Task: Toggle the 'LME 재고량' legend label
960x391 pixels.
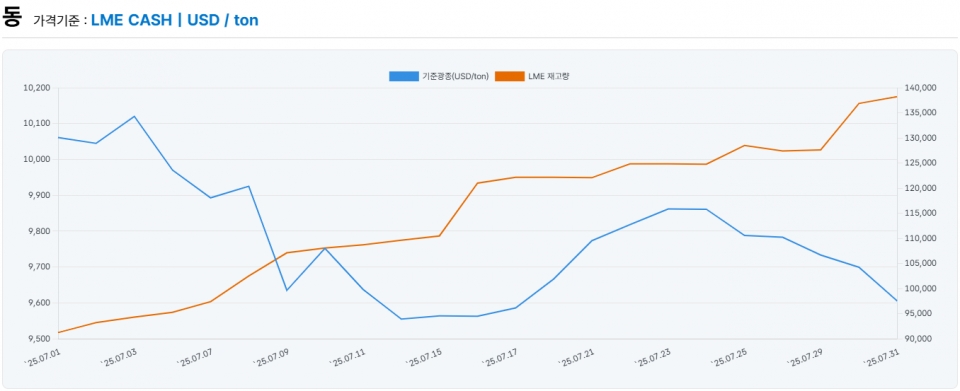Action: pos(549,76)
